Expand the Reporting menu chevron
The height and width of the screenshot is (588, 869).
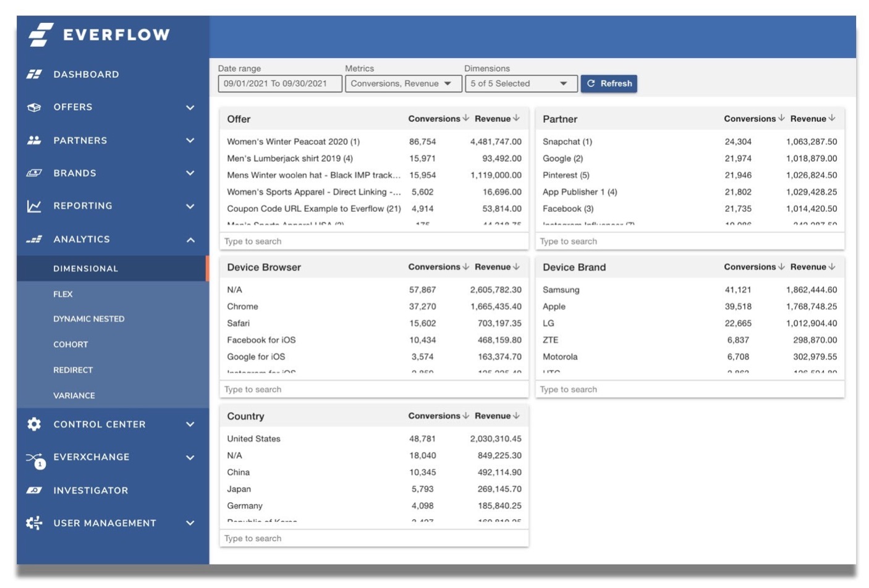point(190,206)
